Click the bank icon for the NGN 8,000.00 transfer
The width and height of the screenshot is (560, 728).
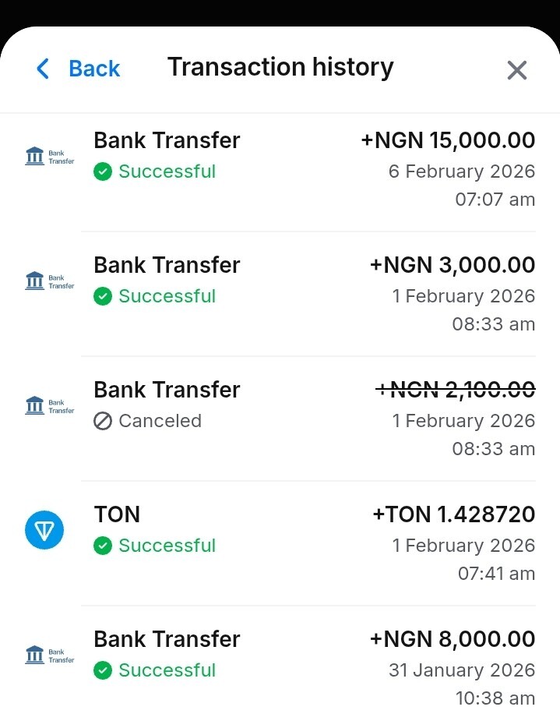click(x=50, y=656)
